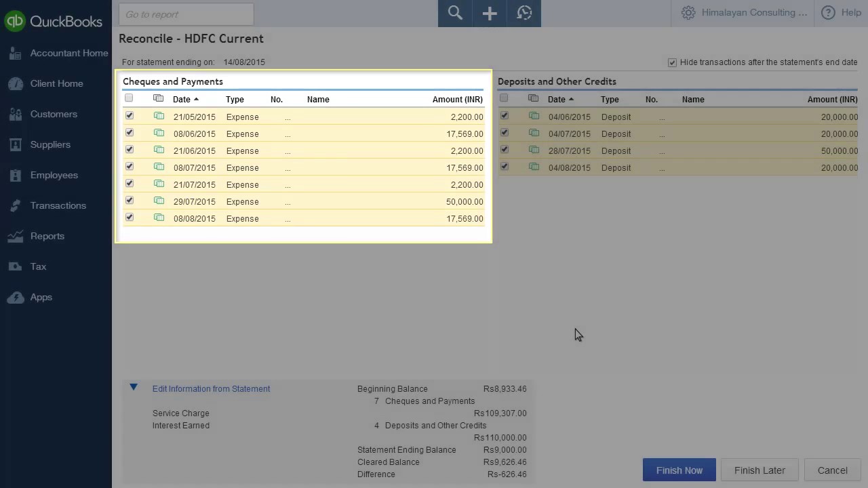Click the Suppliers building icon
The width and height of the screenshot is (868, 488).
click(16, 145)
